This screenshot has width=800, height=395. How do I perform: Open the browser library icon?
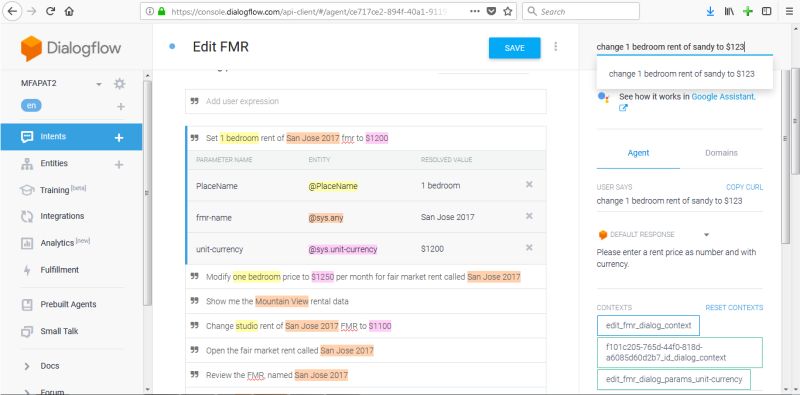point(729,11)
